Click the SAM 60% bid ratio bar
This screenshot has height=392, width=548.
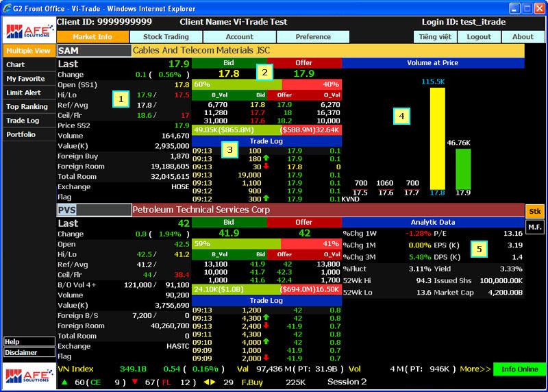pyautogui.click(x=237, y=84)
